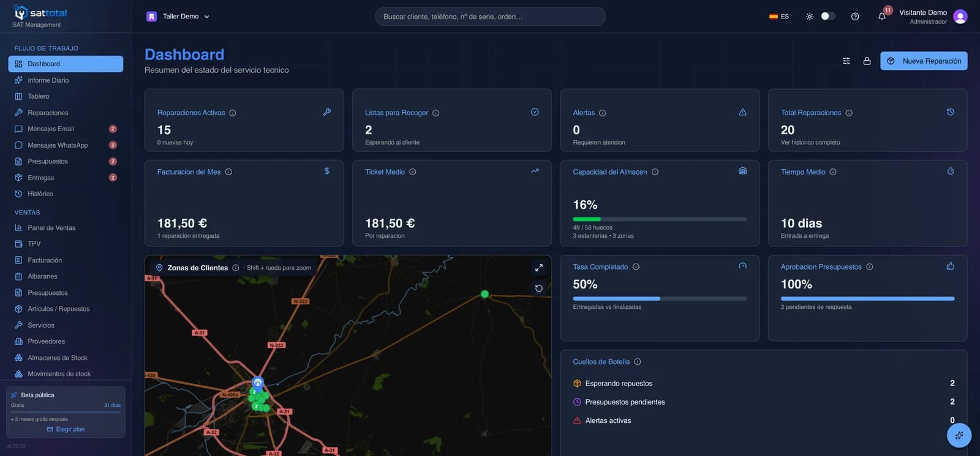Click the dollar icon on Facturacion del Mes

click(327, 171)
